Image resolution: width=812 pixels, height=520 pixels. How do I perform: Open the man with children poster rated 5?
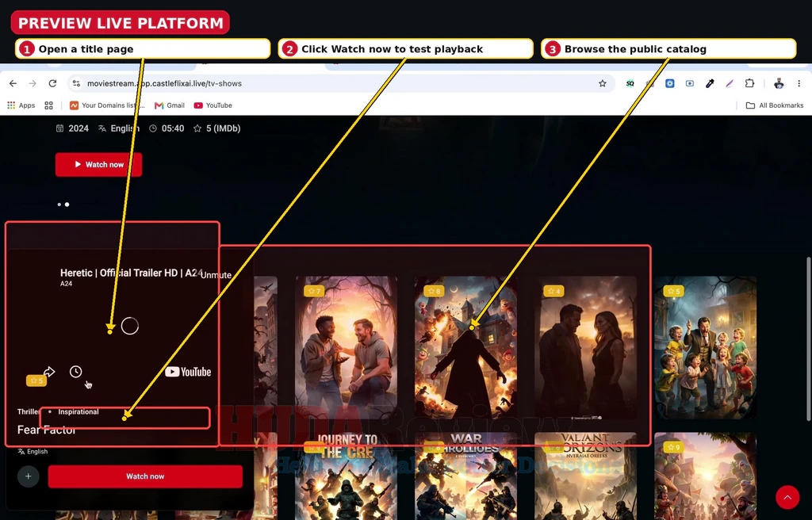click(x=705, y=347)
